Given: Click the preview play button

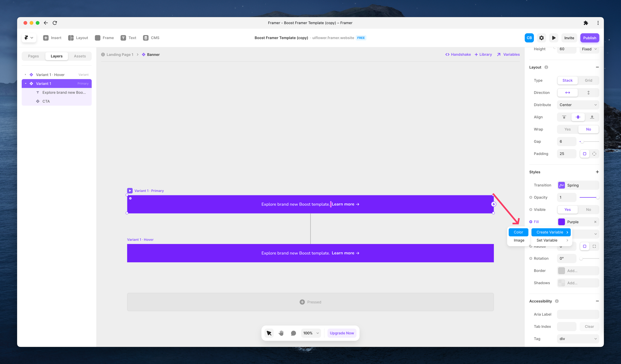Looking at the screenshot, I should pyautogui.click(x=553, y=38).
